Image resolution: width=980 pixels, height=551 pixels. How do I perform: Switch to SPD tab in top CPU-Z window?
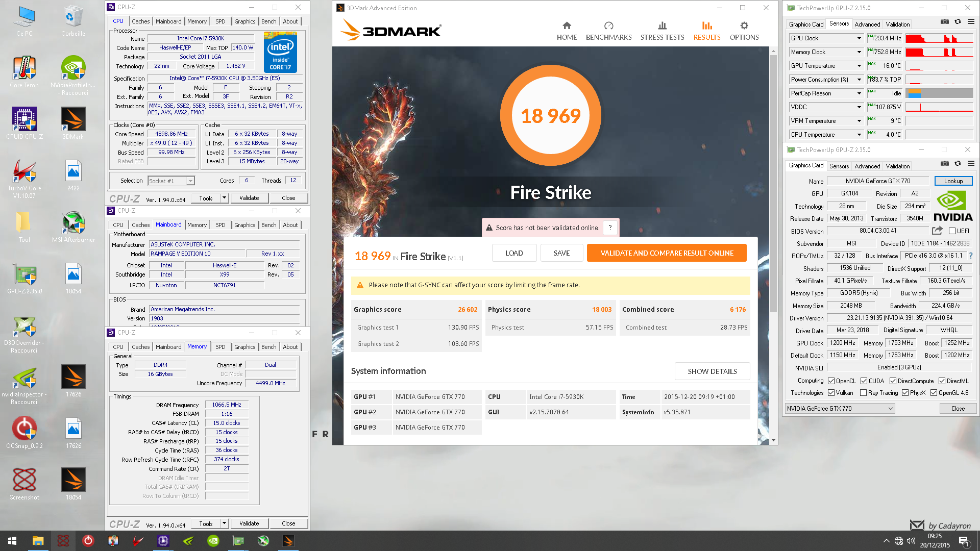pyautogui.click(x=220, y=21)
